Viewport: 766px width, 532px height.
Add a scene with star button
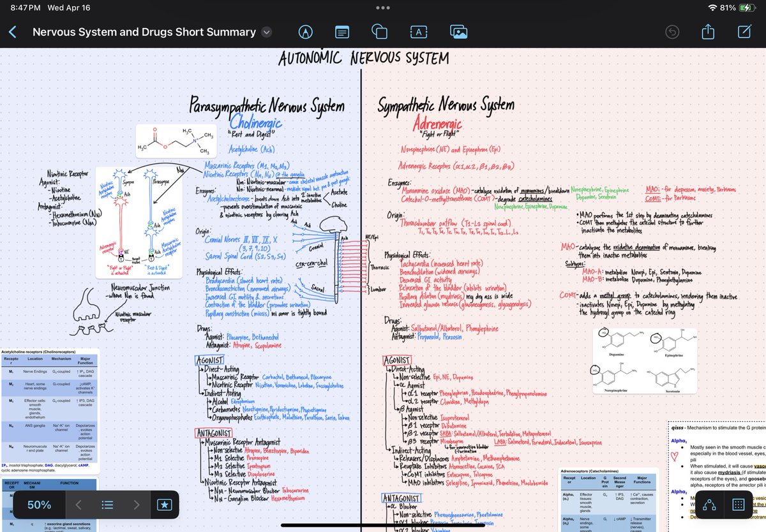[164, 505]
